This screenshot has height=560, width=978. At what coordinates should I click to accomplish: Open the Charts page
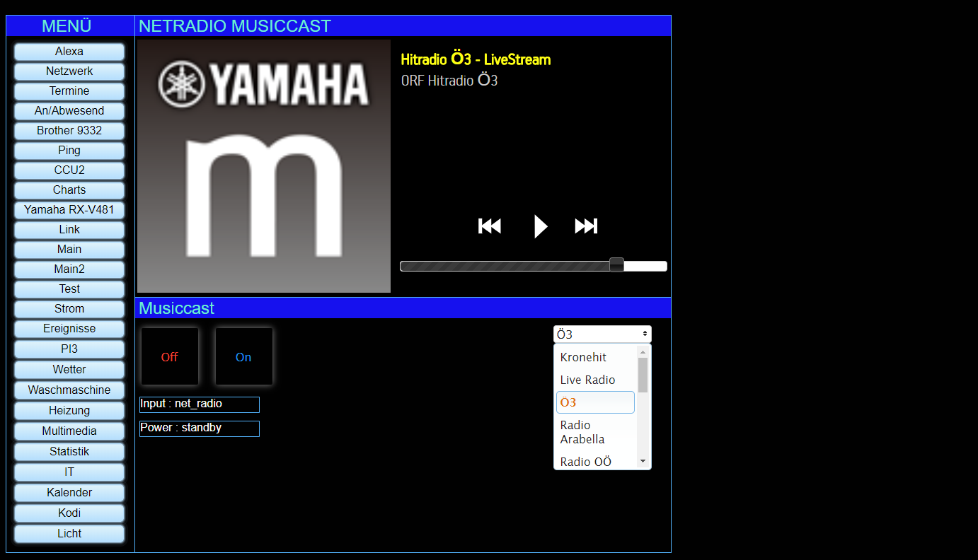(69, 190)
